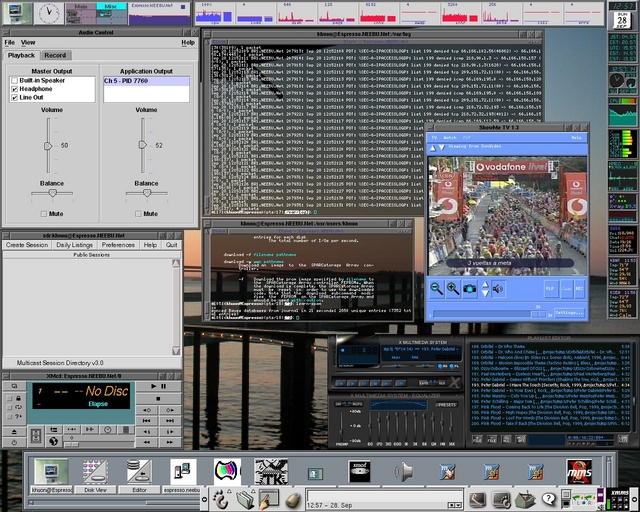Click Application Output balance slider thumb
This screenshot has width=640, height=512.
point(147,193)
